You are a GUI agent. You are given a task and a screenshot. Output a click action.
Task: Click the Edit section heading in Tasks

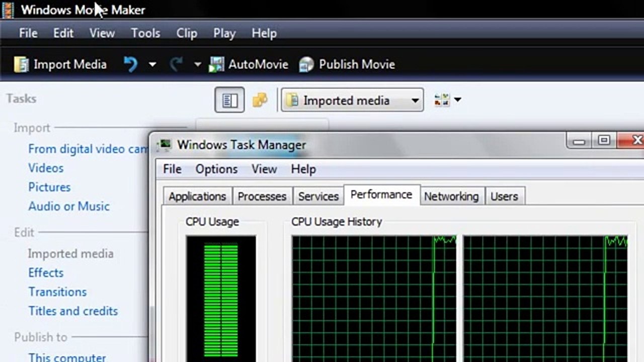pyautogui.click(x=24, y=232)
